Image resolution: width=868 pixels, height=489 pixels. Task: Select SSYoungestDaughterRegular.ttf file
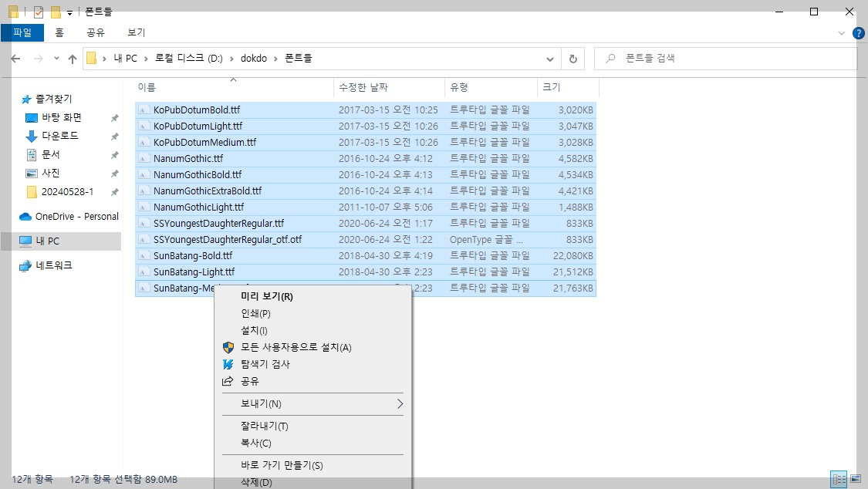coord(366,224)
